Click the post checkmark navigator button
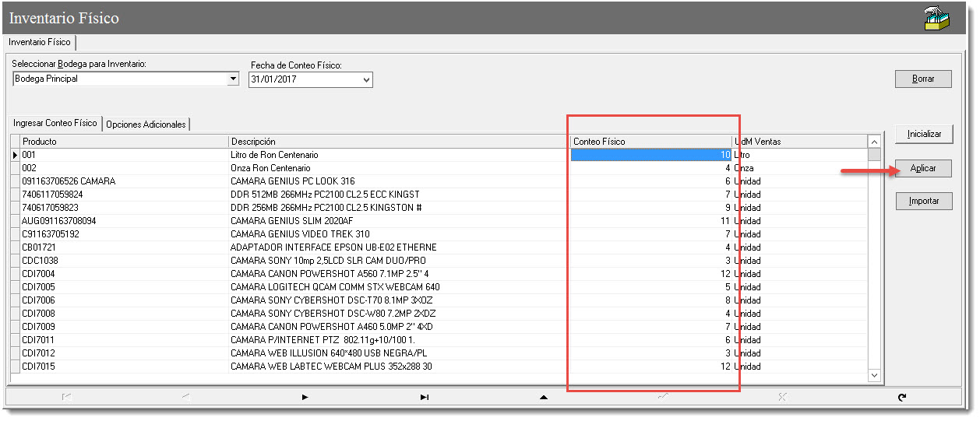Viewport: 980px width, 421px height. click(x=663, y=397)
